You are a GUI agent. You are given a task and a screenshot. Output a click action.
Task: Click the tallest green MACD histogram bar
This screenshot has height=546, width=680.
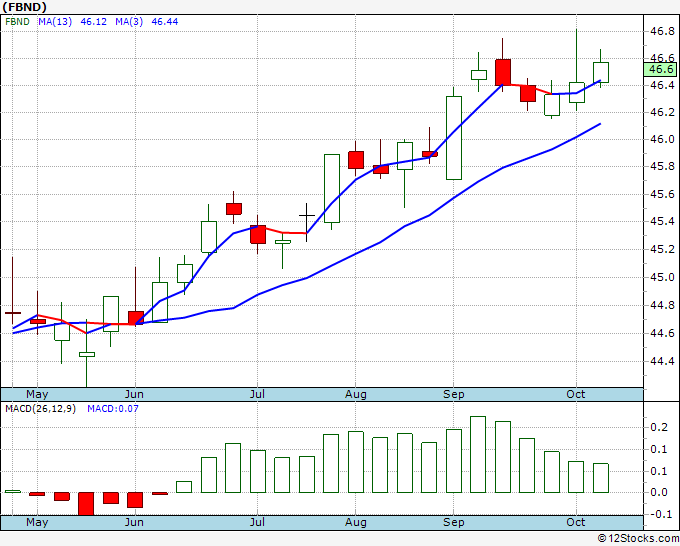click(478, 454)
